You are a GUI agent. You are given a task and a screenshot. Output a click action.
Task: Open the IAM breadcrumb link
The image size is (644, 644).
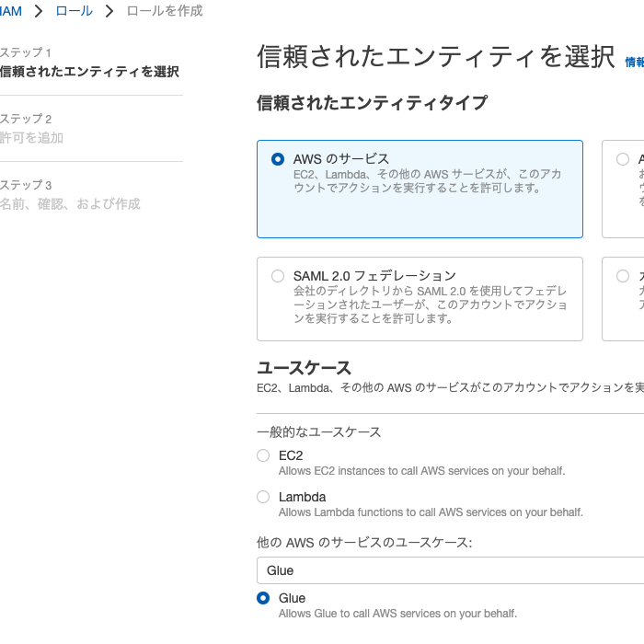(x=11, y=11)
